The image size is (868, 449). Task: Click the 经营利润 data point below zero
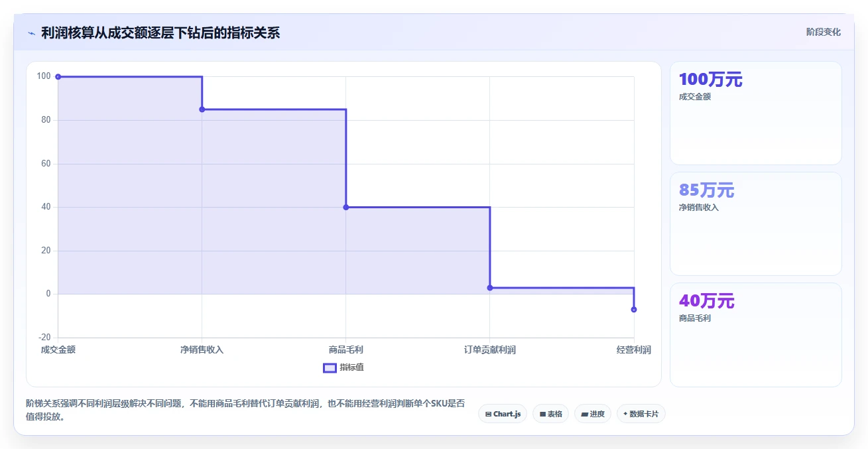[634, 310]
